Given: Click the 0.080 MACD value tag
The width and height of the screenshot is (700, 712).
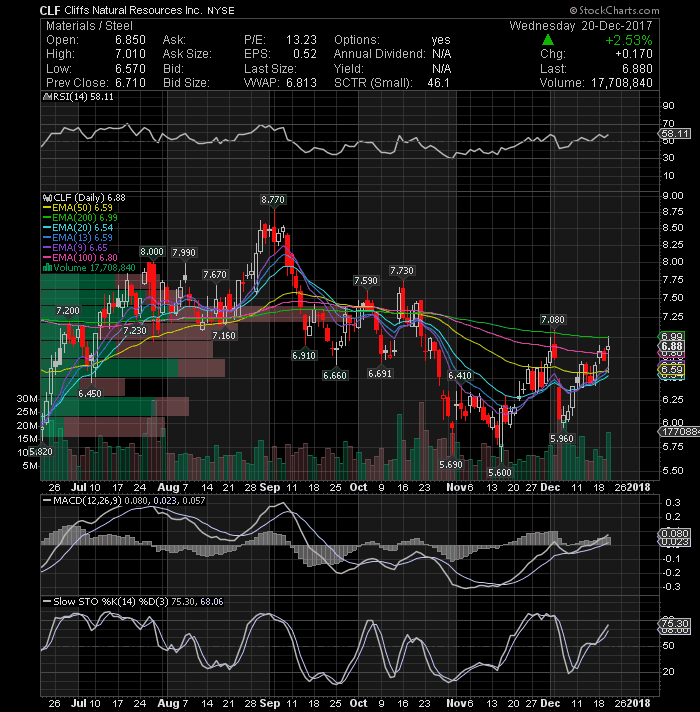Looking at the screenshot, I should tap(674, 534).
